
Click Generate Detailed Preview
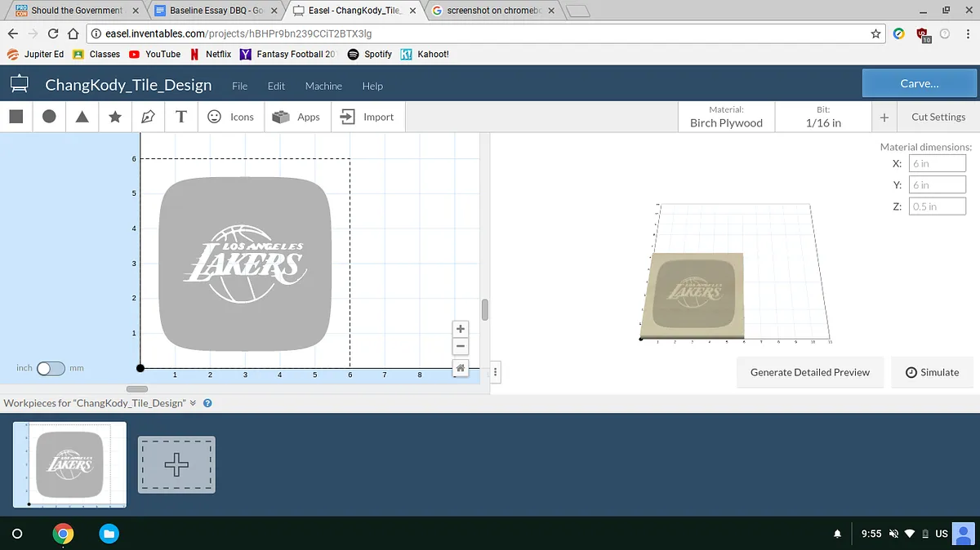(x=809, y=372)
